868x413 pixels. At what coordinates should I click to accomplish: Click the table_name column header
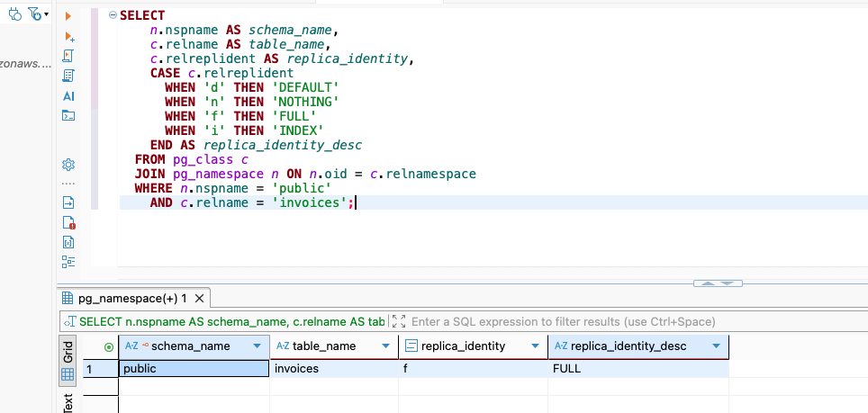point(334,346)
